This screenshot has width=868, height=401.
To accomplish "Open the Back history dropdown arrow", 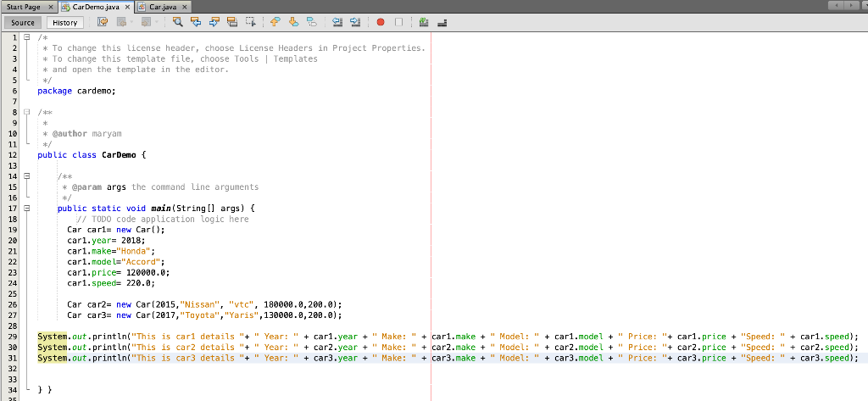I will pos(131,23).
